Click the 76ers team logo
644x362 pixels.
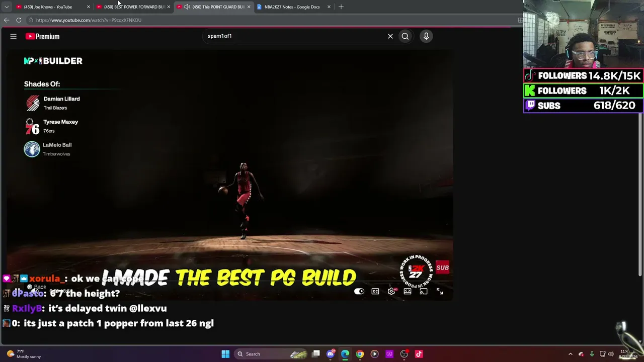pos(32,127)
